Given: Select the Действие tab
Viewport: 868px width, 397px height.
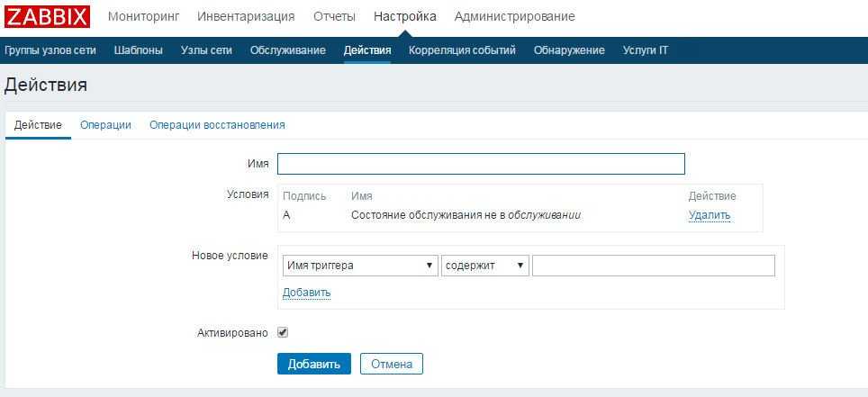Looking at the screenshot, I should tap(38, 125).
